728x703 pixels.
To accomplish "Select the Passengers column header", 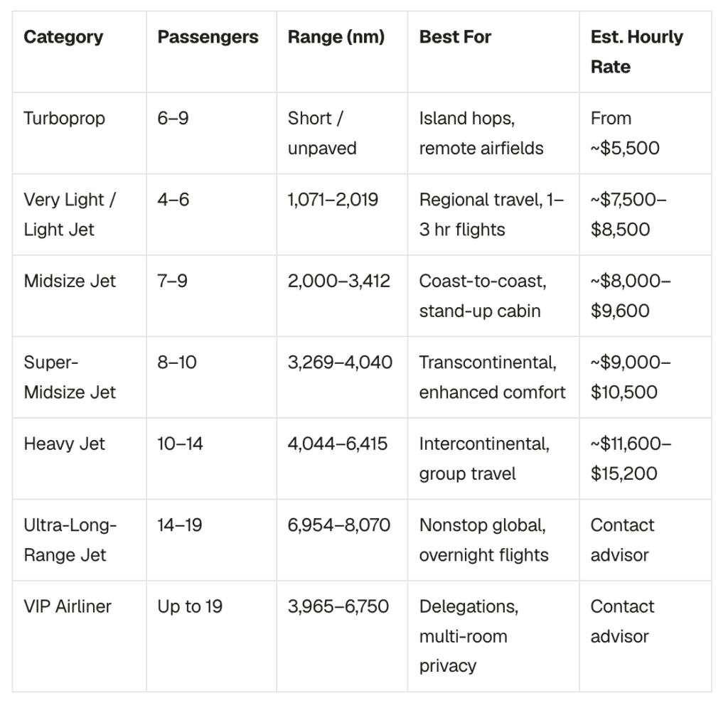I will pos(208,37).
